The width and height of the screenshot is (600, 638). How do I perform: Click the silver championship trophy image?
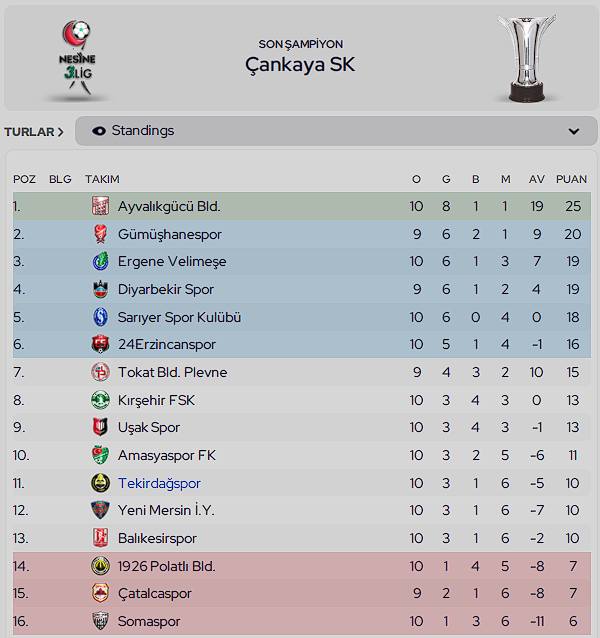[527, 59]
